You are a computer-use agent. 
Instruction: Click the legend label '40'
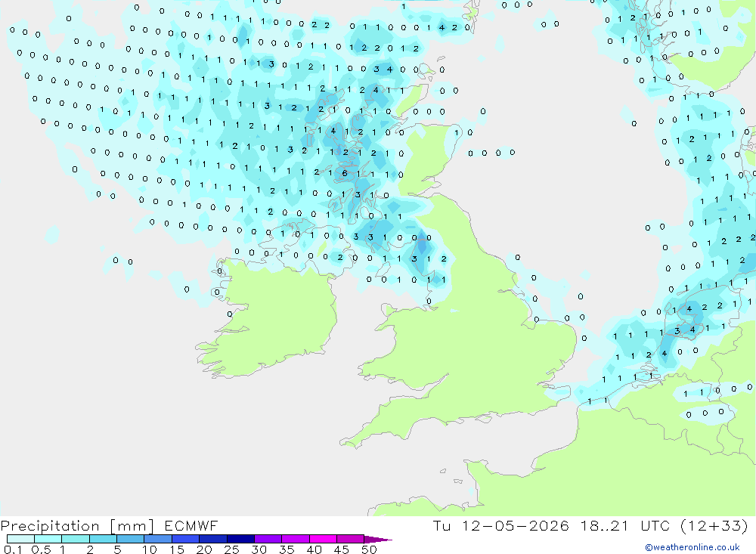[314, 549]
